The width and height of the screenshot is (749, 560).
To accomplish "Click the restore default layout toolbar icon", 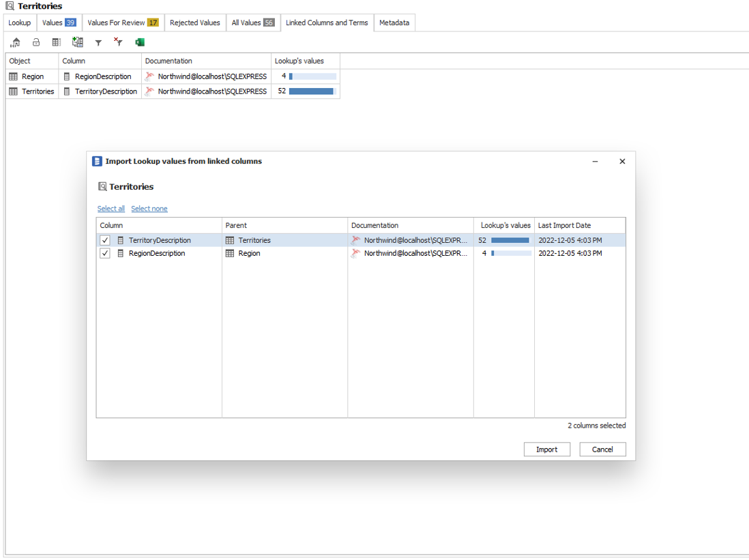I will pyautogui.click(x=16, y=42).
